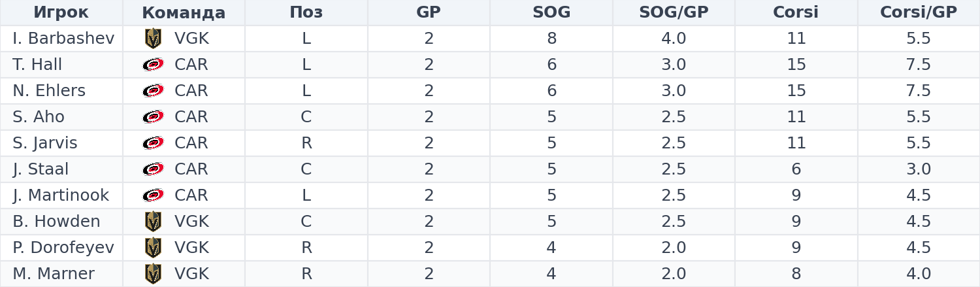The height and width of the screenshot is (287, 980).
Task: Click the CAR logo beside T. Hall
Action: coord(153,65)
